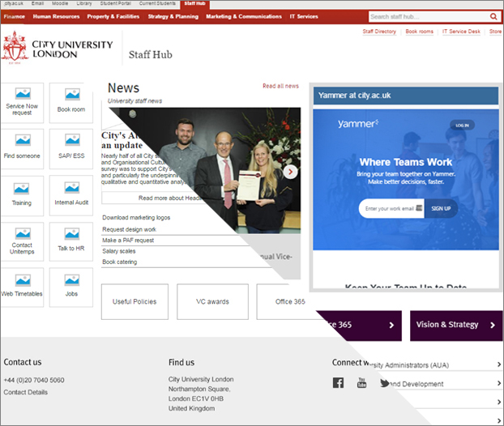
Task: Click the search magnifier icon
Action: point(493,16)
